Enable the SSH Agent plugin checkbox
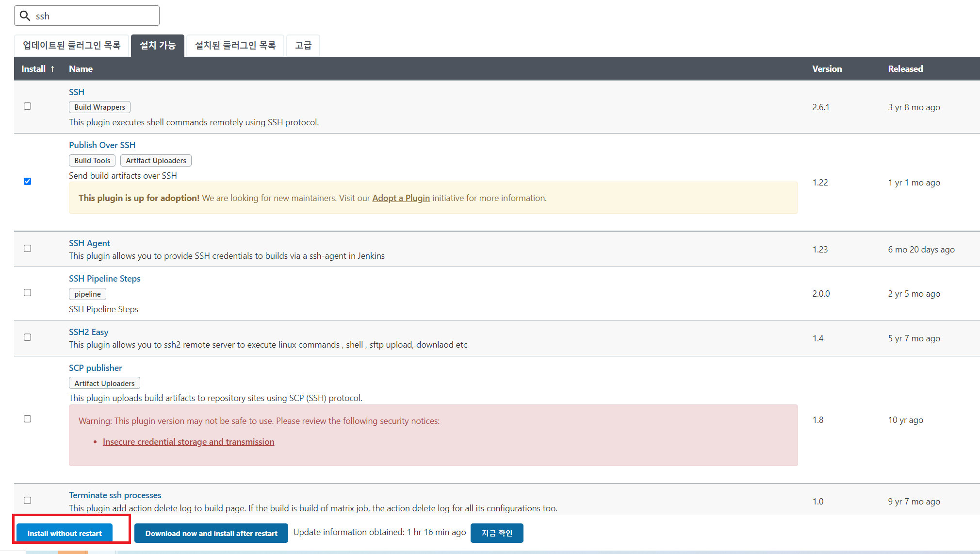980x554 pixels. (x=28, y=249)
